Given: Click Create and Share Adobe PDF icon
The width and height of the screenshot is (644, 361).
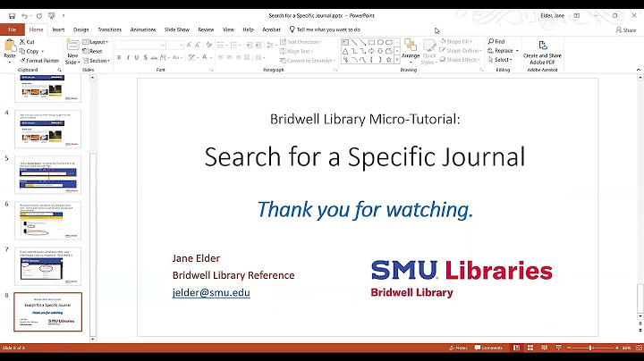Looking at the screenshot, I should [x=543, y=45].
